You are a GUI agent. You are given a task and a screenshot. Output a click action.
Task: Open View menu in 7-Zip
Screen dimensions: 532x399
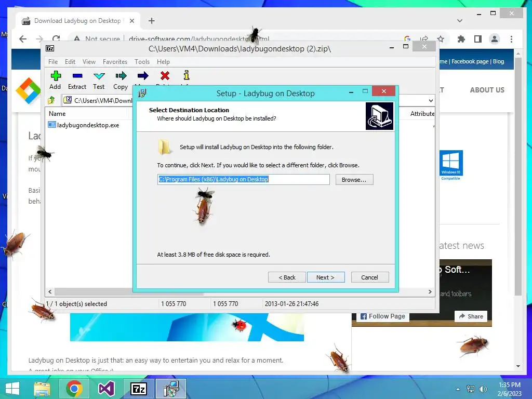tap(89, 62)
